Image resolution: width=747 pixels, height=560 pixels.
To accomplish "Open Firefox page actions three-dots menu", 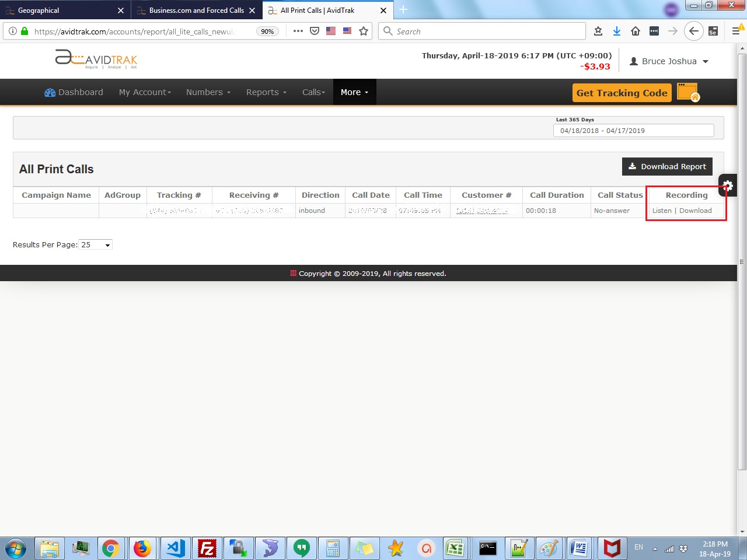I will pos(298,32).
